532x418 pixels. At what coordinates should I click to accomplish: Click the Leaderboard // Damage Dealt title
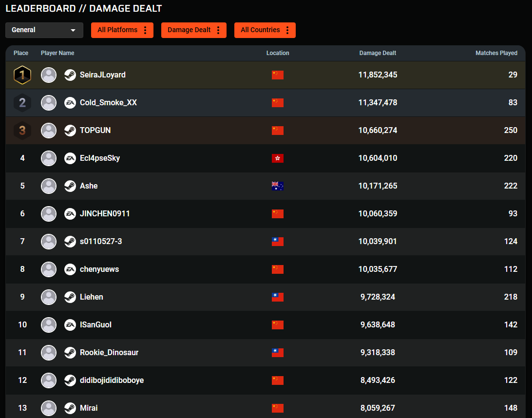(x=84, y=8)
